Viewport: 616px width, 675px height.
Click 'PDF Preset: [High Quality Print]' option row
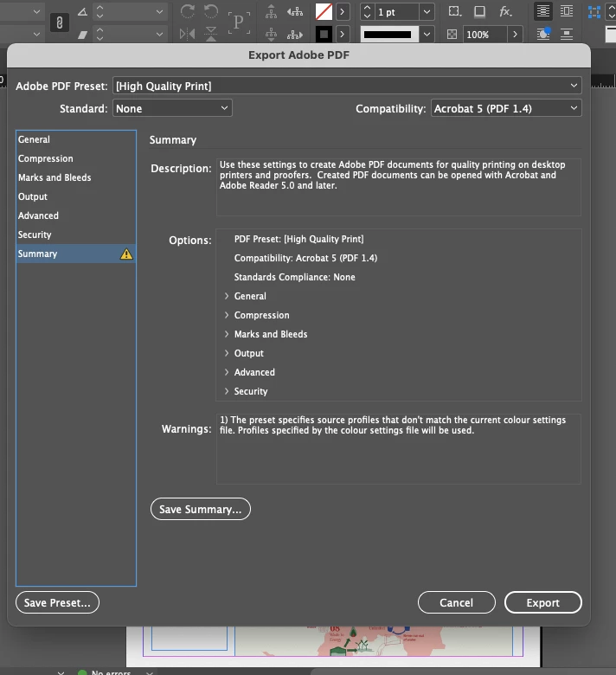coord(298,239)
